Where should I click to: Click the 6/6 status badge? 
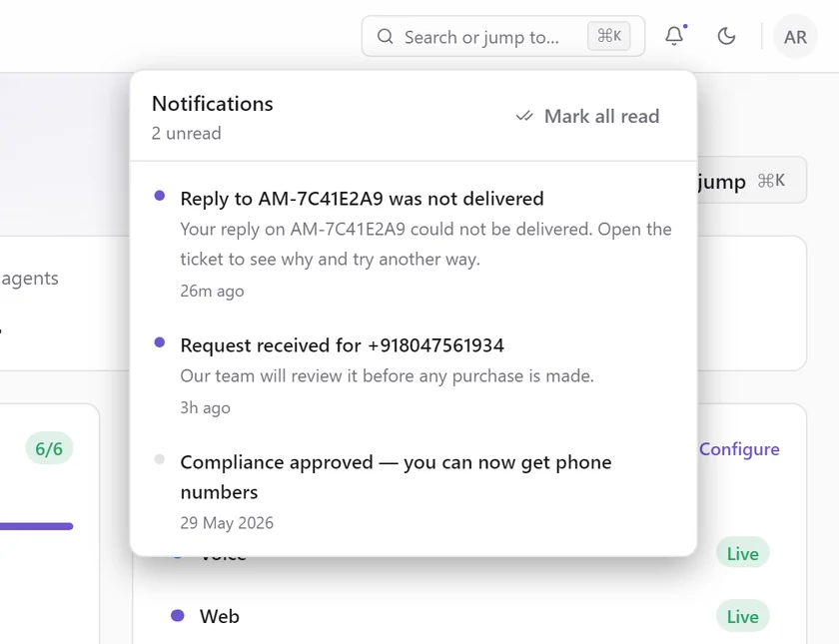pos(49,448)
